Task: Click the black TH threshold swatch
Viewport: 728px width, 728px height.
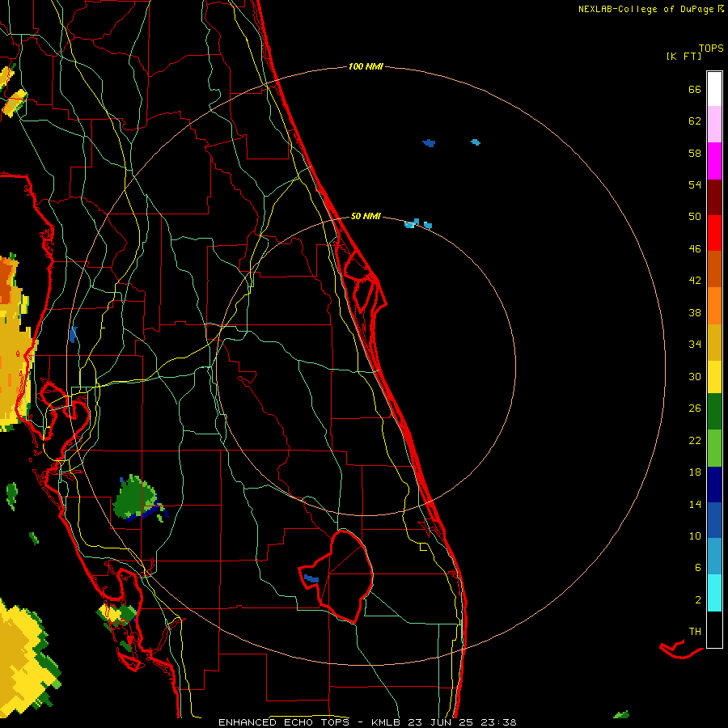Action: tap(714, 629)
